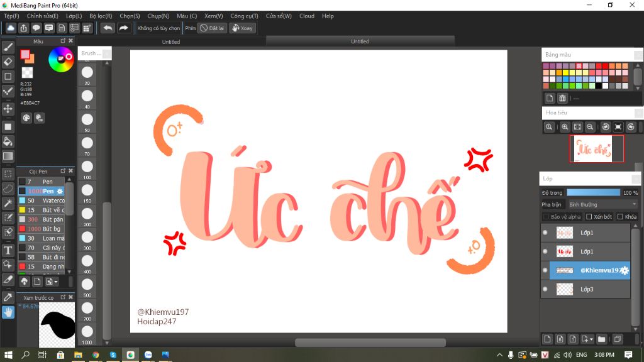644x362 pixels.
Task: Toggle visibility of second Lớp1 layer
Action: point(545,251)
